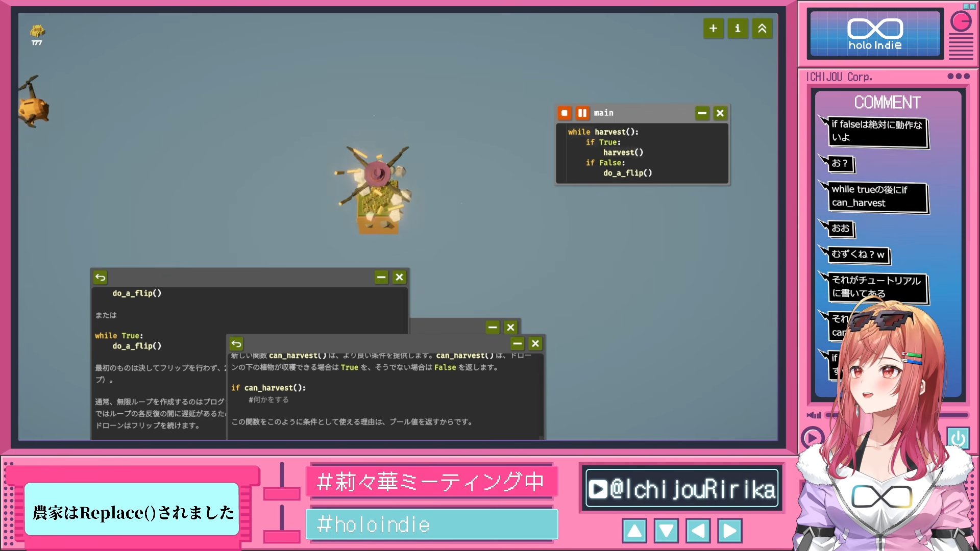Viewport: 980px width, 551px height.
Task: Go back in can_harvest docs window
Action: click(236, 344)
